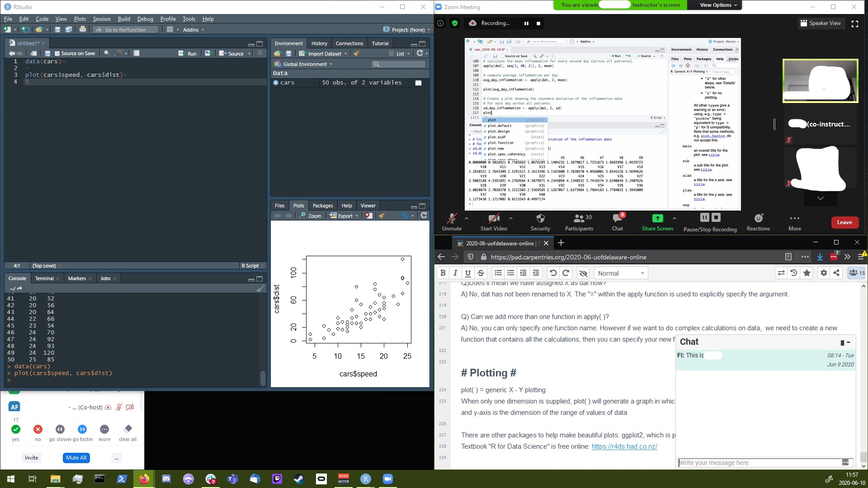Screen dimensions: 868x488
Task: Click the yes feedback toggle in participants panel
Action: (x=15, y=430)
